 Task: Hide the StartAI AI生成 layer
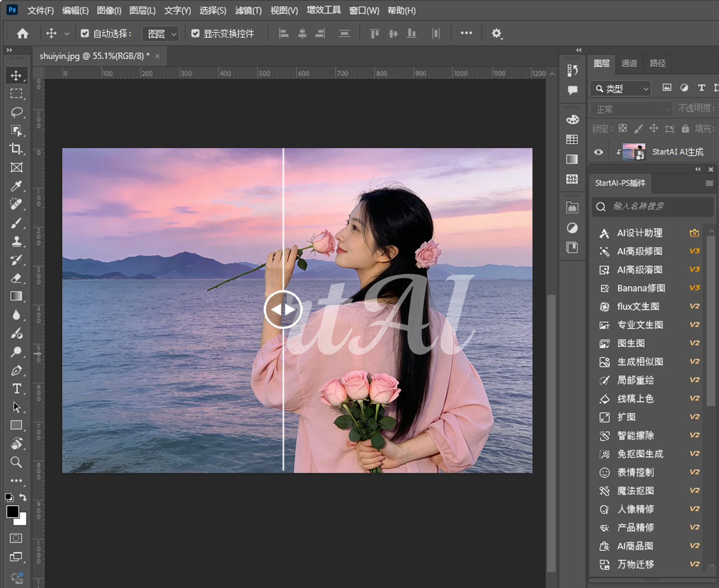tap(599, 152)
